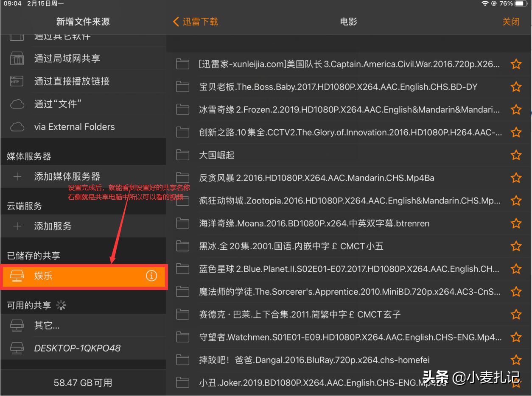532x396 pixels.
Task: Favorite 宝贝老板.The.Boss.Baby with its star
Action: tap(516, 86)
